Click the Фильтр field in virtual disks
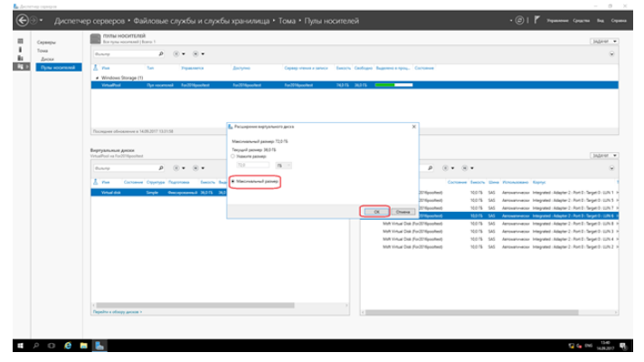 pyautogui.click(x=122, y=167)
